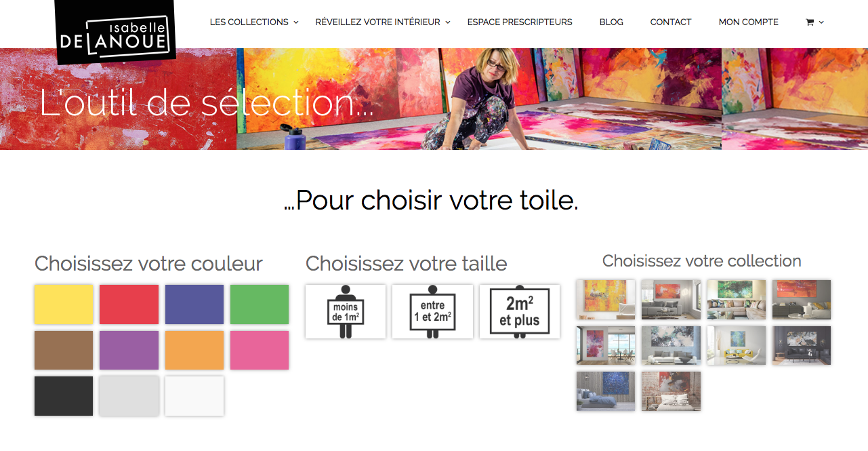This screenshot has height=451, width=868.
Task: Select the '2m² et plus' size icon
Action: click(519, 311)
